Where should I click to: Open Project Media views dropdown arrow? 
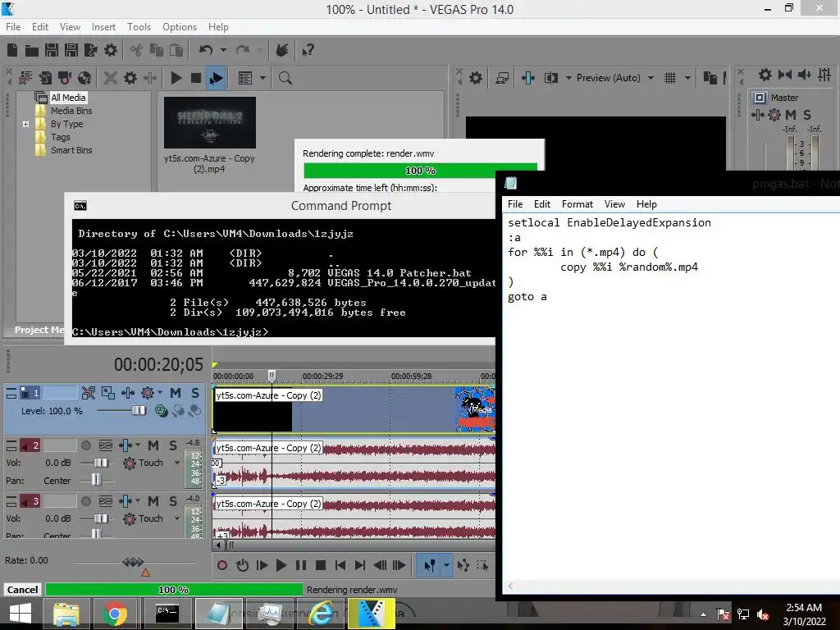click(x=262, y=78)
